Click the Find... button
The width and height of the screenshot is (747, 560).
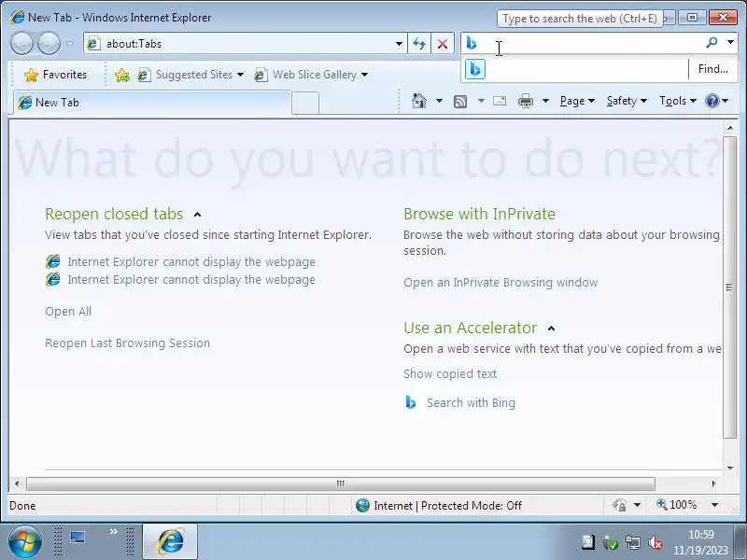(712, 69)
